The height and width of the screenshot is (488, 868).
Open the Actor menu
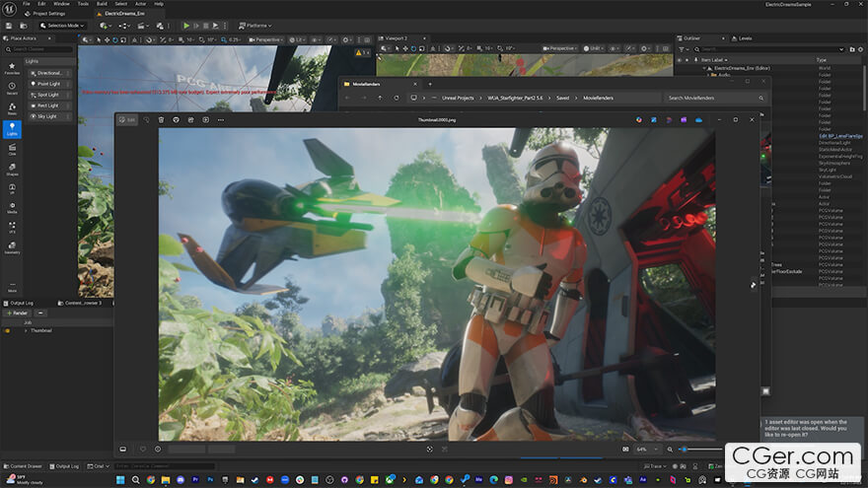tap(141, 4)
